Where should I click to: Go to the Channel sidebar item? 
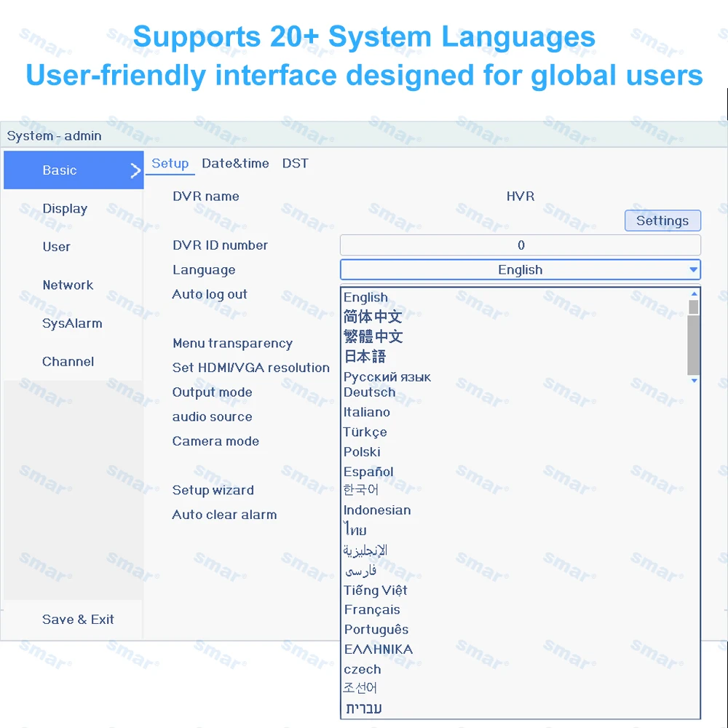click(x=68, y=362)
